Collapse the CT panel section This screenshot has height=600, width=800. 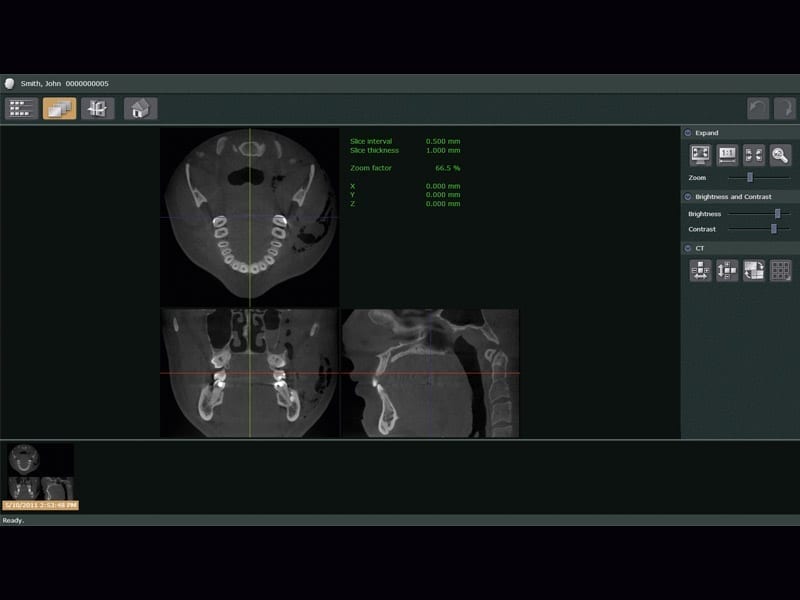click(688, 248)
